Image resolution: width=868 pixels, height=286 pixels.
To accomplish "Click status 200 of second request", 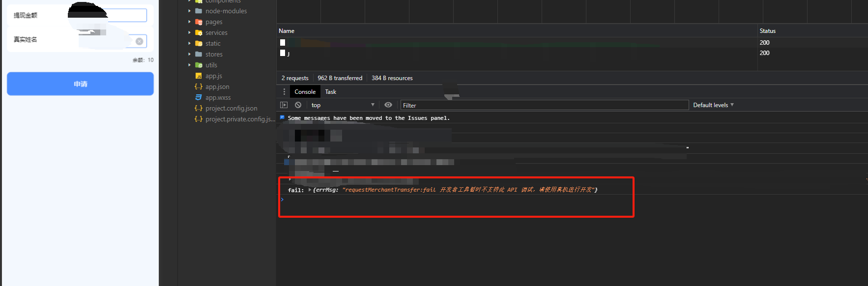I will [764, 53].
